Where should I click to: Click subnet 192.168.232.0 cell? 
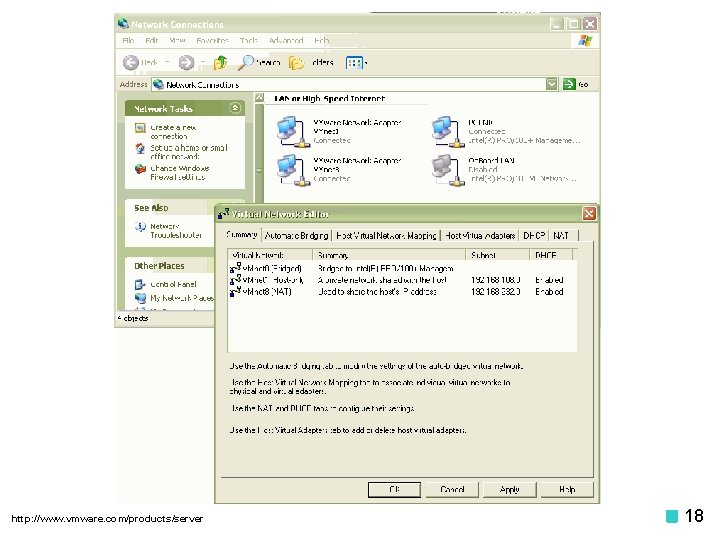(x=495, y=292)
